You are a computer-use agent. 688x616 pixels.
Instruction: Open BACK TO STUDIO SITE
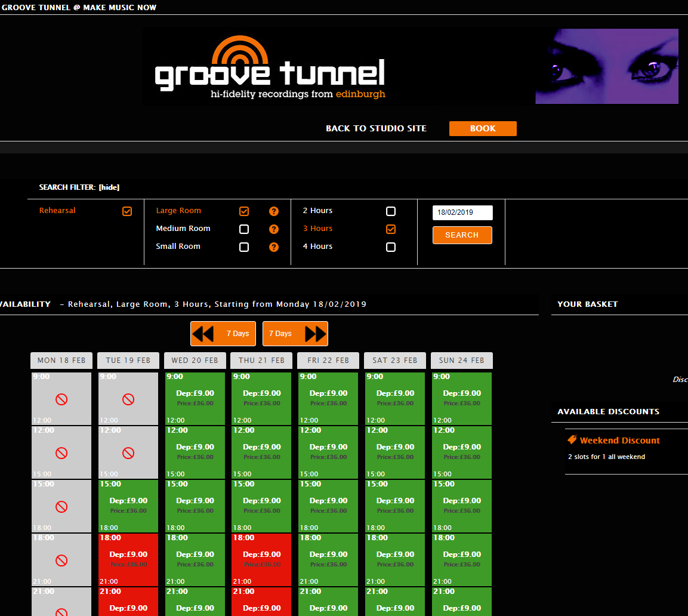tap(376, 128)
